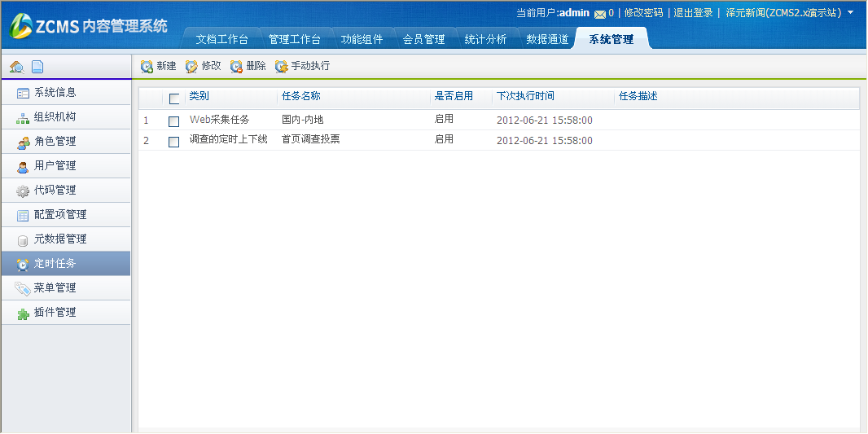Screen dimensions: 868x434
Task: Click the 修改密码 link
Action: pyautogui.click(x=643, y=13)
